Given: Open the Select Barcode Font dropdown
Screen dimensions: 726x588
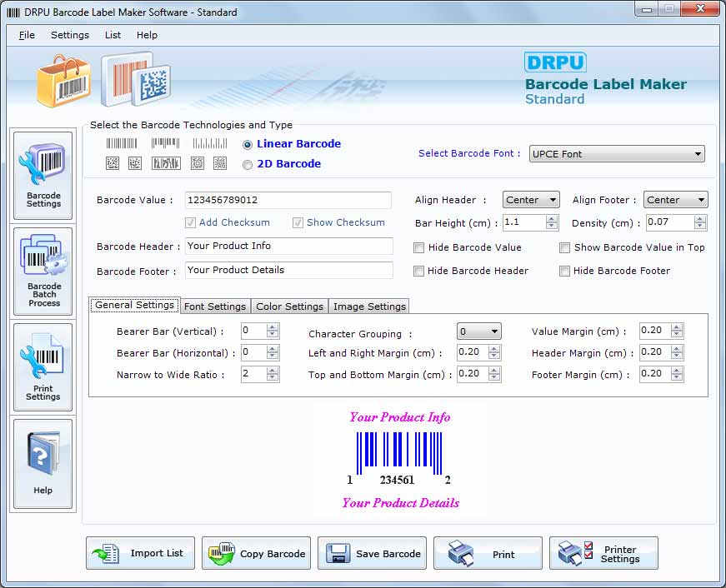Looking at the screenshot, I should point(617,154).
